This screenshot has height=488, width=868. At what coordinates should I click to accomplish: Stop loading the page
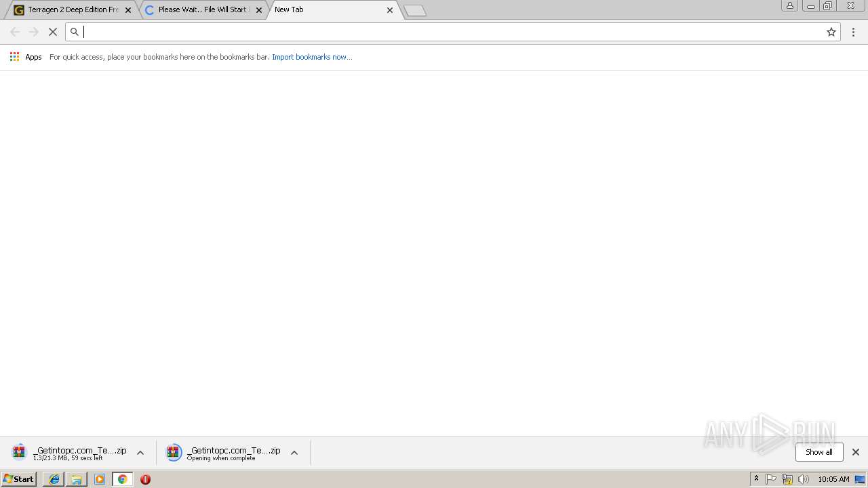coord(53,32)
